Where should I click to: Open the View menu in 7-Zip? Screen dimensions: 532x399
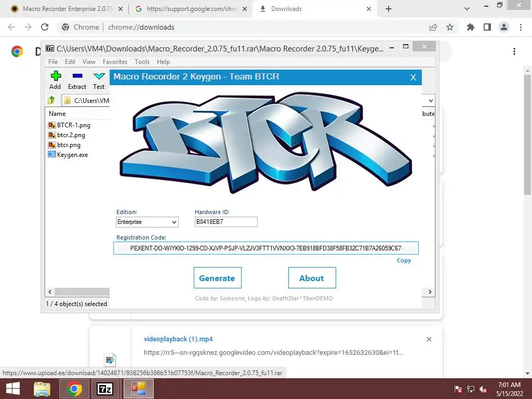pyautogui.click(x=89, y=62)
